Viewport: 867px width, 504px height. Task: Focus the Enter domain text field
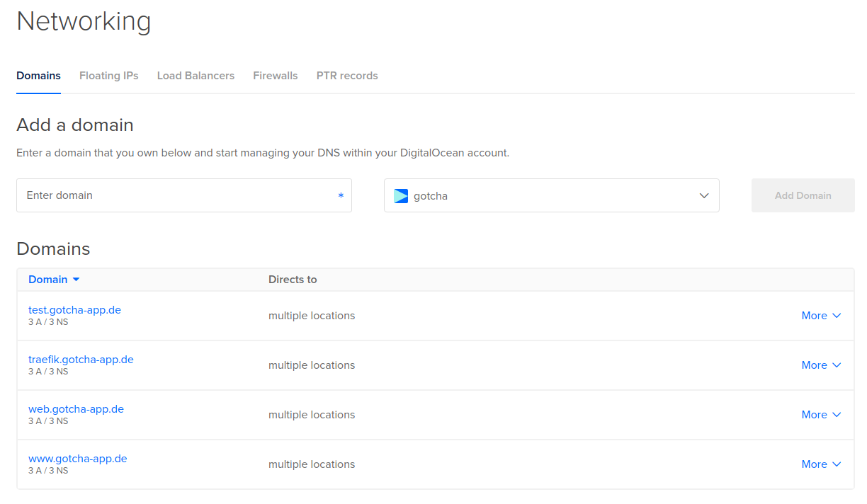pos(177,195)
